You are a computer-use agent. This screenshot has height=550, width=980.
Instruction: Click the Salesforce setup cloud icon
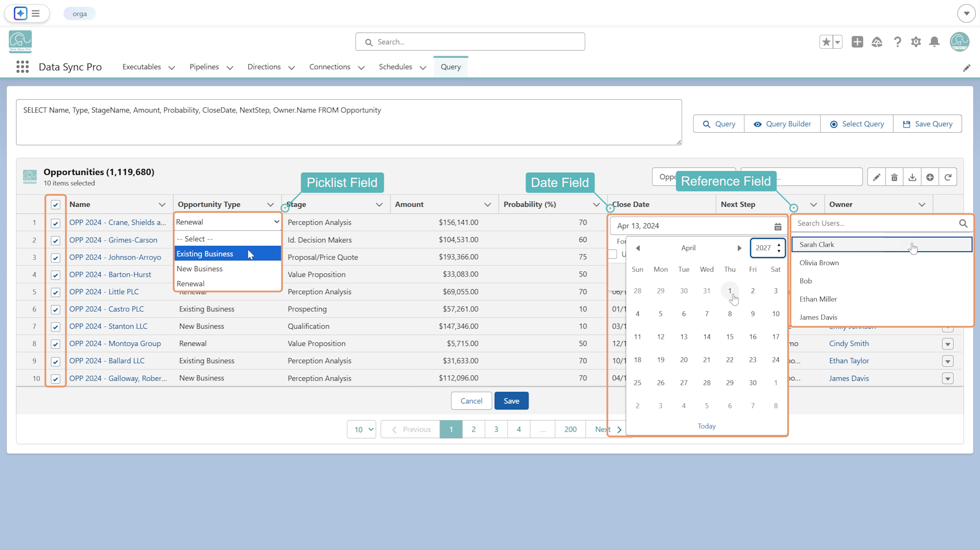[877, 42]
